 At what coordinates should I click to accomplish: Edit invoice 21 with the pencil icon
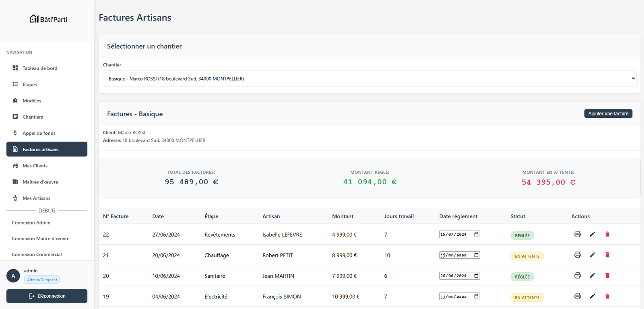[x=592, y=255]
